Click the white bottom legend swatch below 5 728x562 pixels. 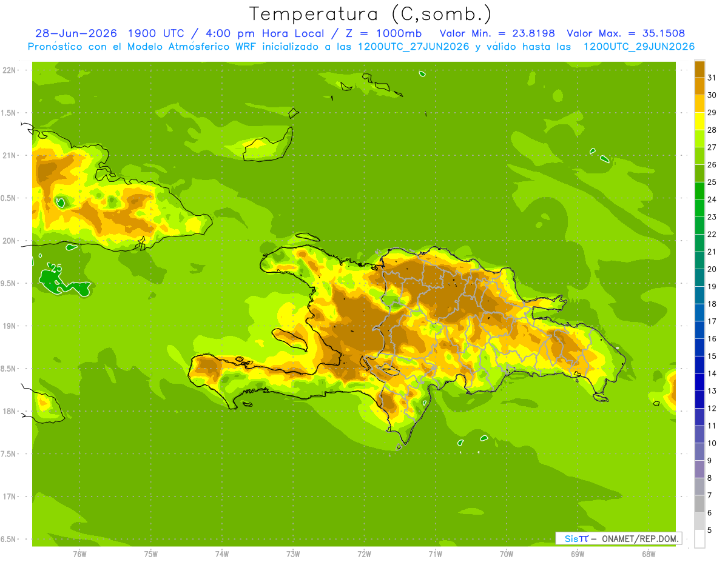pyautogui.click(x=699, y=539)
